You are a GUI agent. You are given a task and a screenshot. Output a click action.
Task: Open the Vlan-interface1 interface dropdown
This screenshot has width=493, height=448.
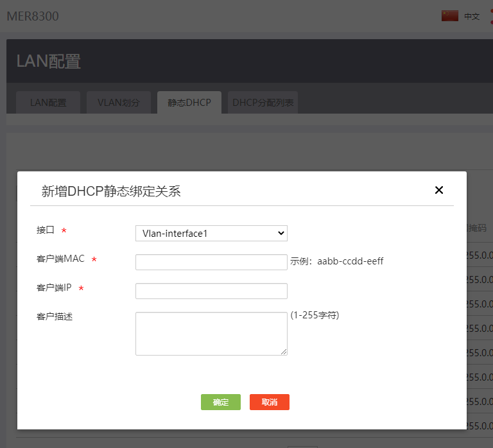pos(211,233)
